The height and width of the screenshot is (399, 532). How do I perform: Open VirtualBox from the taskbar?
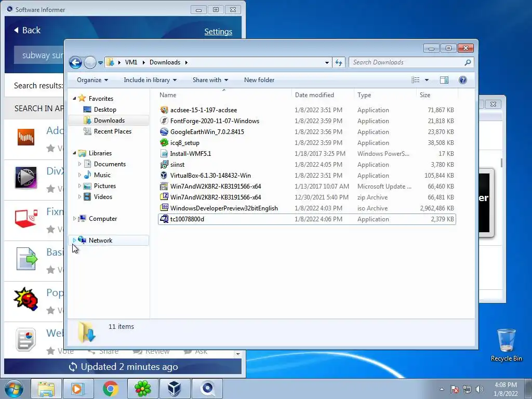pyautogui.click(x=175, y=389)
